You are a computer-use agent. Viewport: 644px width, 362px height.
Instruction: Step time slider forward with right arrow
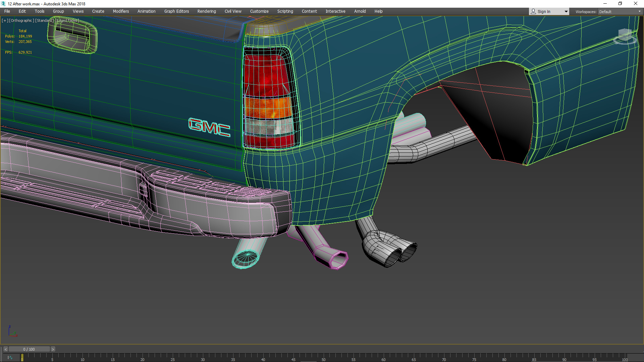click(x=53, y=349)
